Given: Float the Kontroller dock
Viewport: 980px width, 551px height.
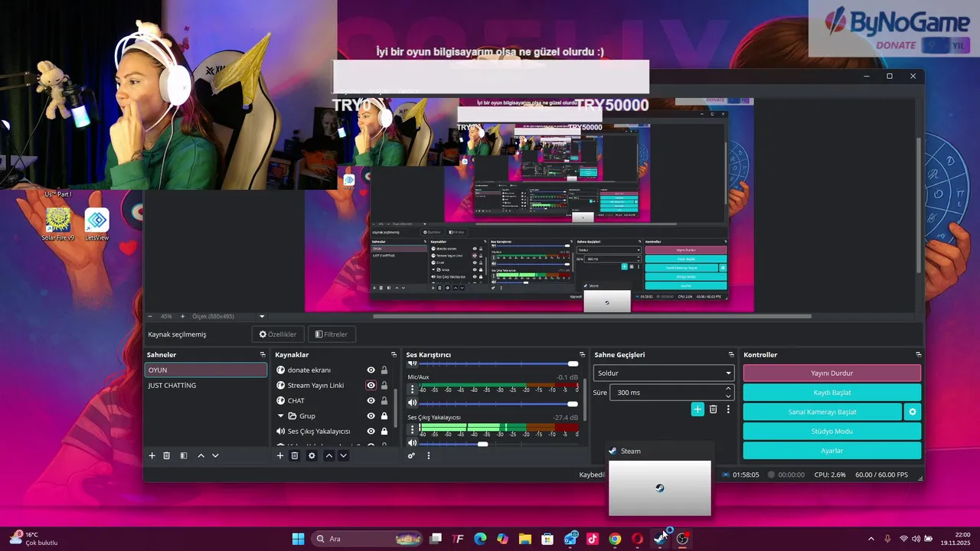Looking at the screenshot, I should coord(919,355).
